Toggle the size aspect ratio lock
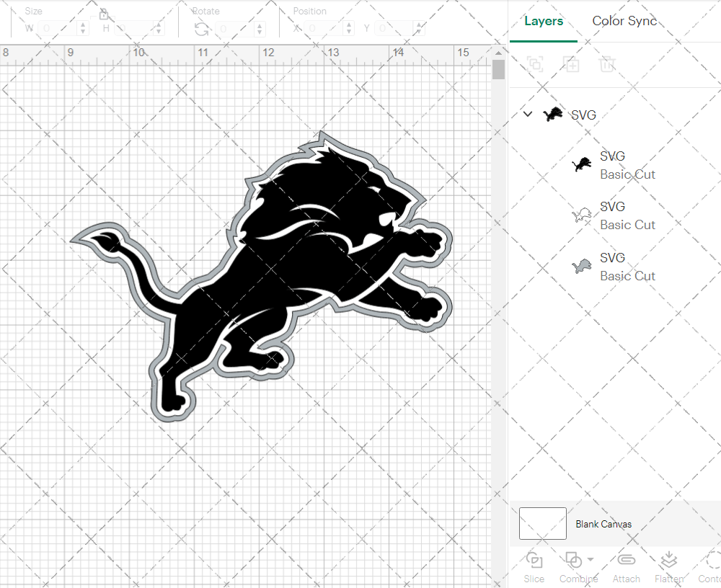Image resolution: width=721 pixels, height=588 pixels. point(104,14)
